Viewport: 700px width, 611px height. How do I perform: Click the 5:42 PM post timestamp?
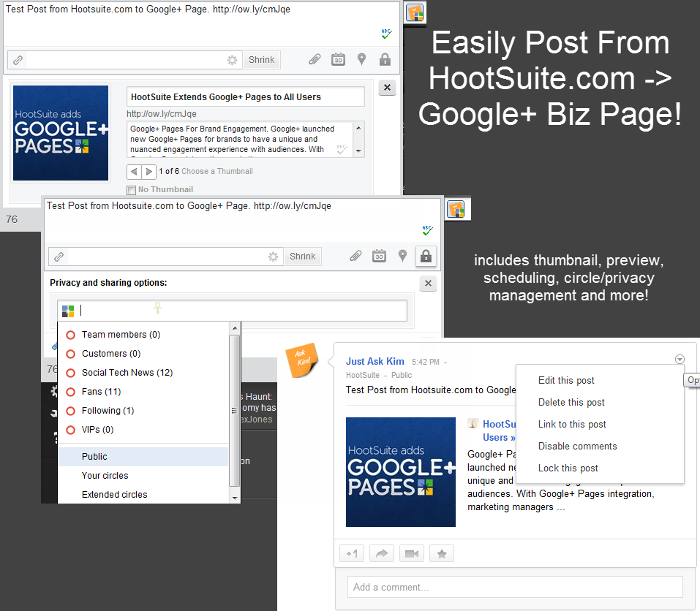pyautogui.click(x=426, y=362)
